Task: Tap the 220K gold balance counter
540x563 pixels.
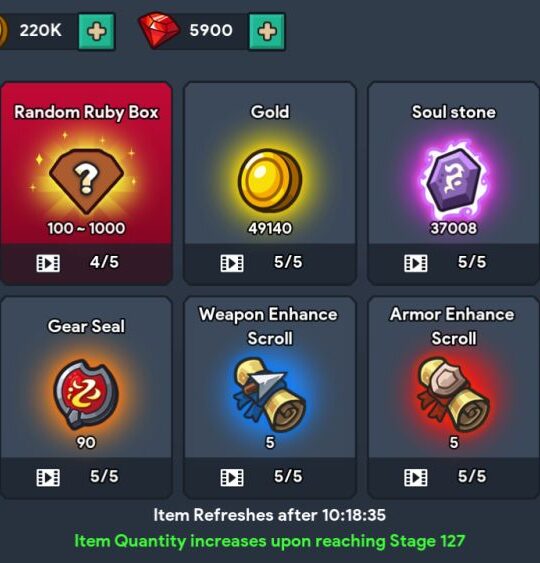Action: [41, 31]
